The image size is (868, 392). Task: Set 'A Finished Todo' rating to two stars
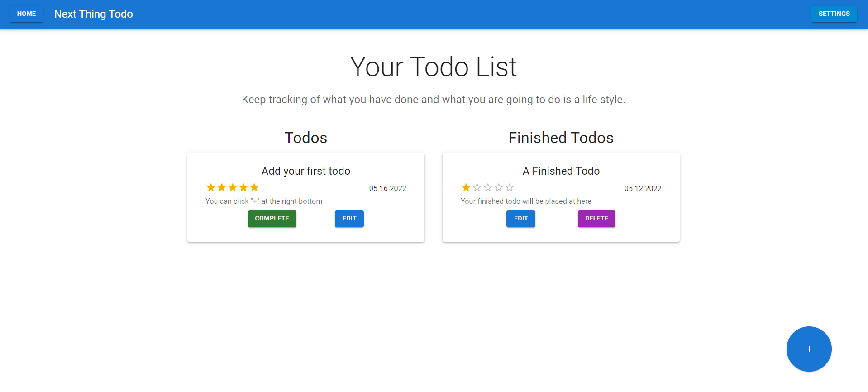click(477, 187)
